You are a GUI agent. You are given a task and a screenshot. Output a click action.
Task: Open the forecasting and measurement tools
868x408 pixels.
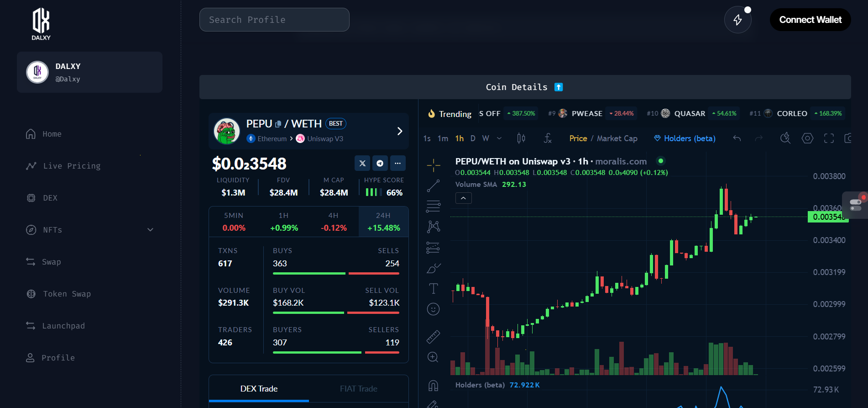point(433,248)
